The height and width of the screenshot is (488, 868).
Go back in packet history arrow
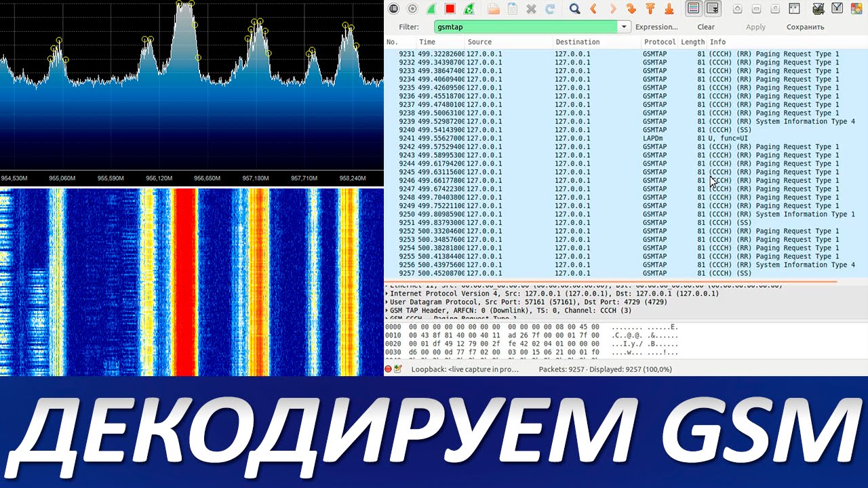[x=594, y=9]
